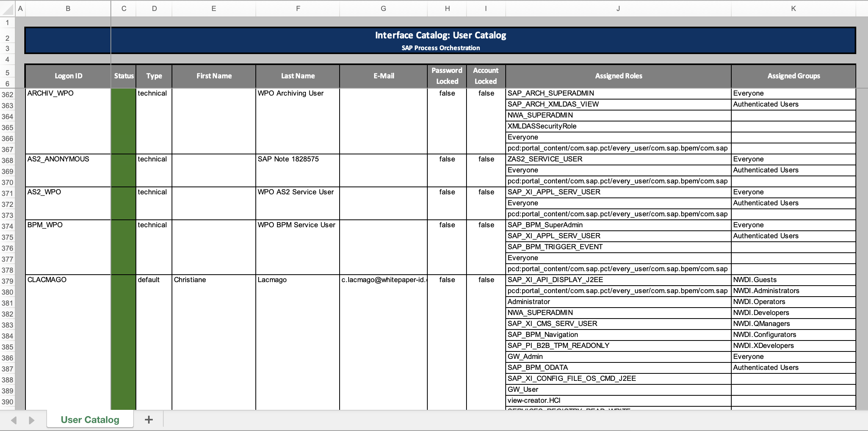Click the select-all corner triangle

7,9
